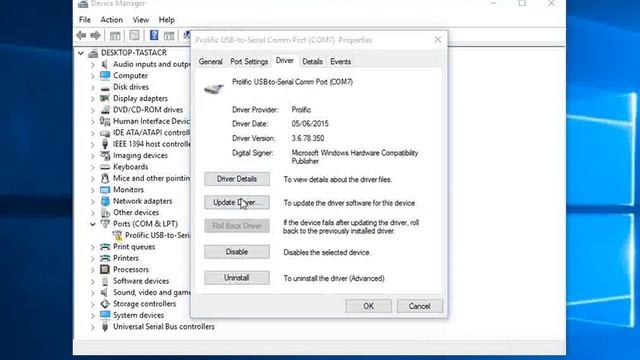Open the Help menu
The height and width of the screenshot is (360, 640).
167,20
